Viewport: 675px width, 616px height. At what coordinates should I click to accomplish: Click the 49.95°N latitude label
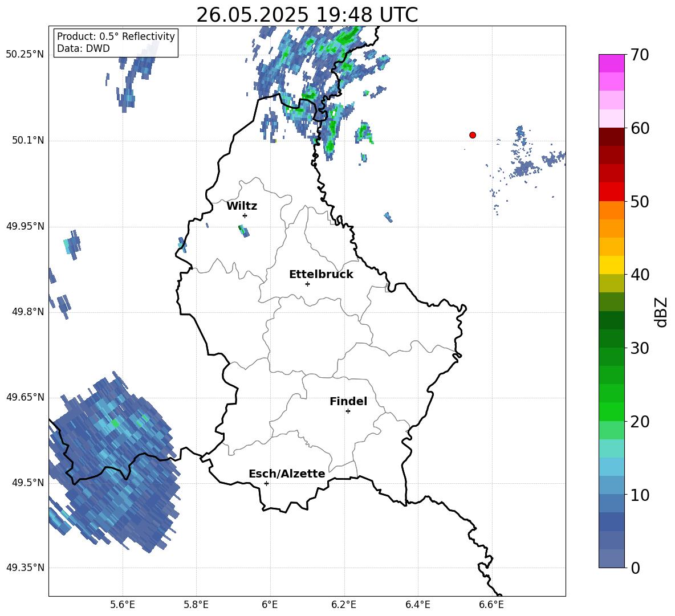pos(25,226)
